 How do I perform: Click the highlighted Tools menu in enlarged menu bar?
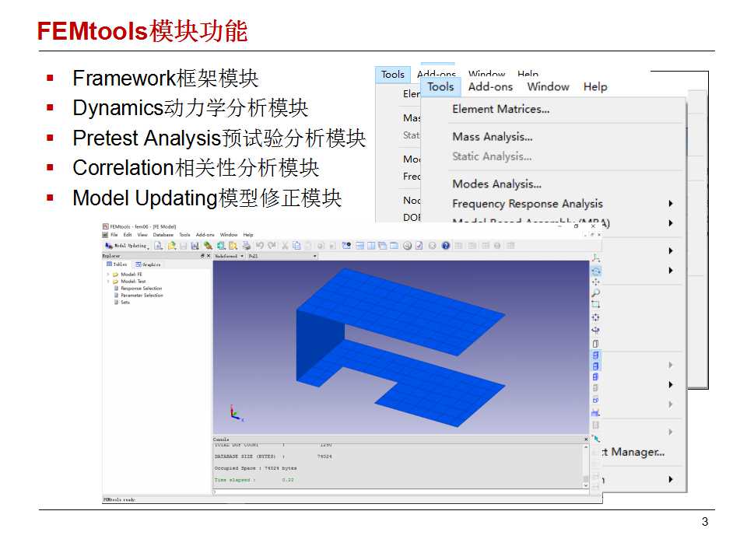440,86
